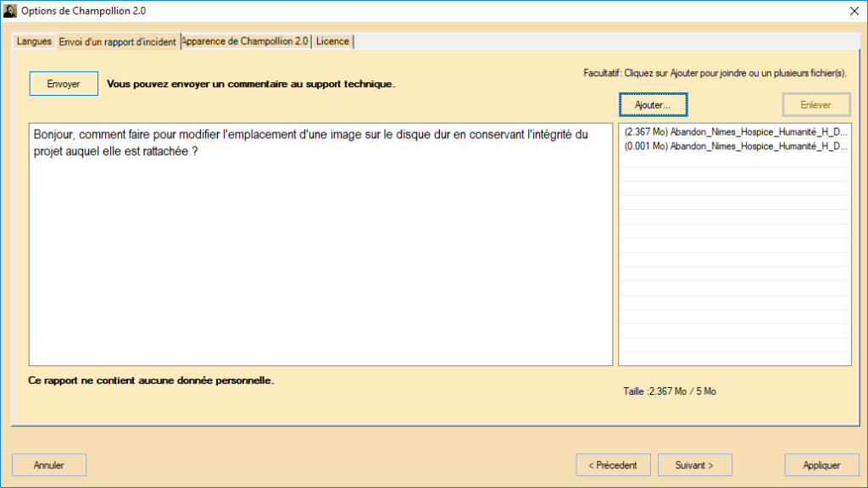Image resolution: width=868 pixels, height=488 pixels.
Task: Cancel with the Annuler button
Action: coord(49,465)
